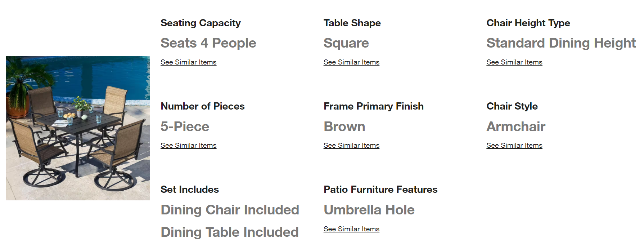
Task: Open See Similar Items under Number of Pieces
Action: tap(188, 145)
